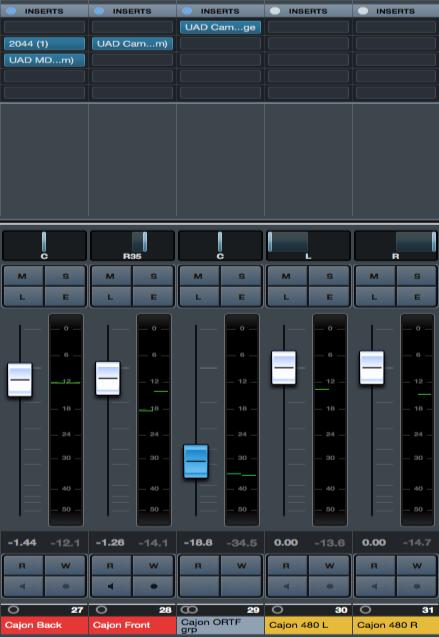Mute the Cajon ORTF grp channel
439x637 pixels.
(199, 276)
